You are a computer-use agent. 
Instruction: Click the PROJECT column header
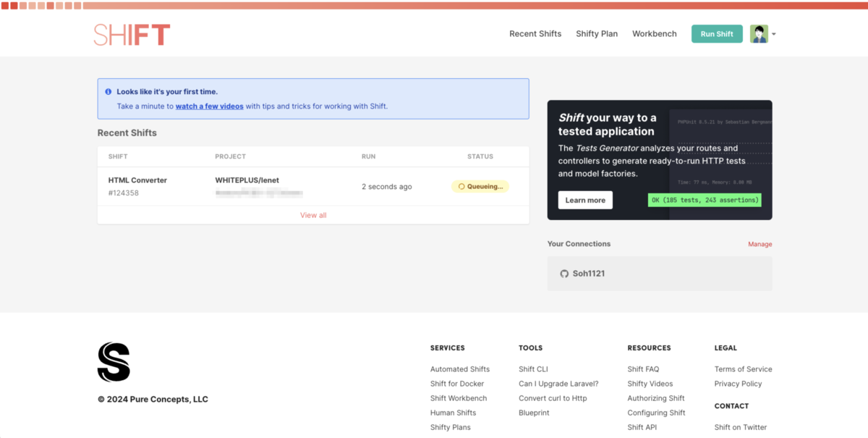click(x=230, y=156)
